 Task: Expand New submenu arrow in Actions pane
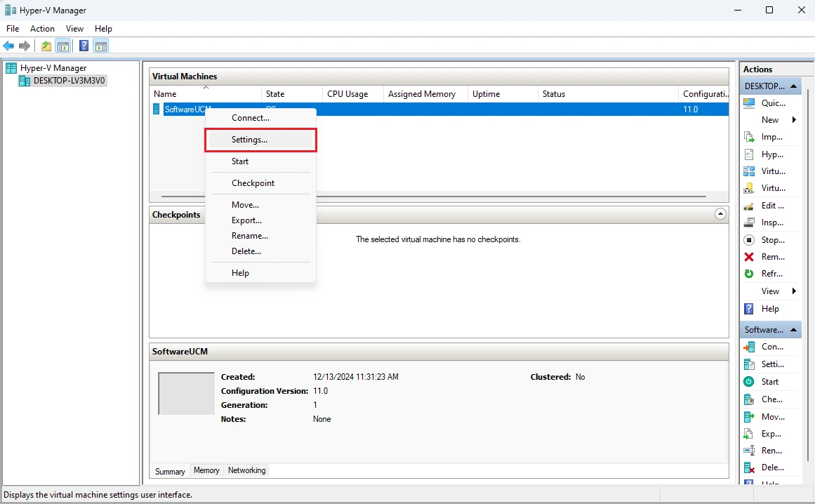(x=794, y=120)
